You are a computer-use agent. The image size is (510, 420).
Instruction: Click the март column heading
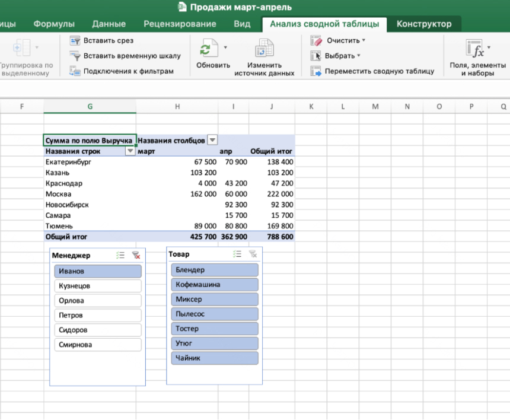146,151
